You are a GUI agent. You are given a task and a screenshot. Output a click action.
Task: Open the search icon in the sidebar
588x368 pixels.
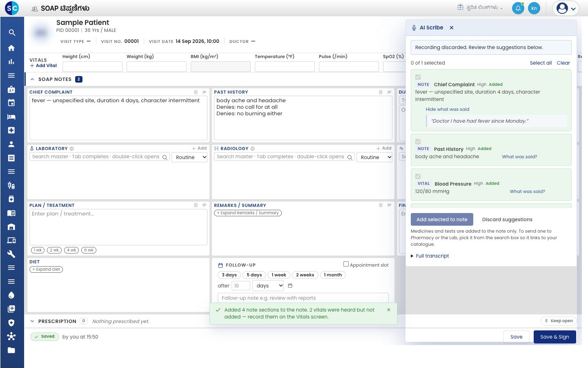[x=11, y=33]
